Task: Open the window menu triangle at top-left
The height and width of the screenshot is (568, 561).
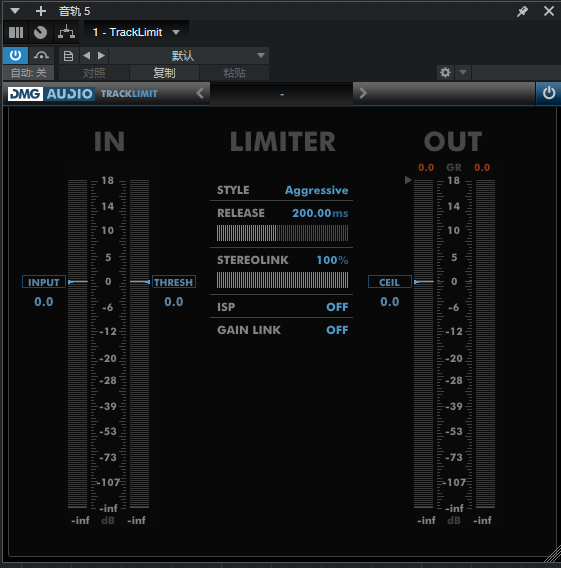Action: pos(15,11)
